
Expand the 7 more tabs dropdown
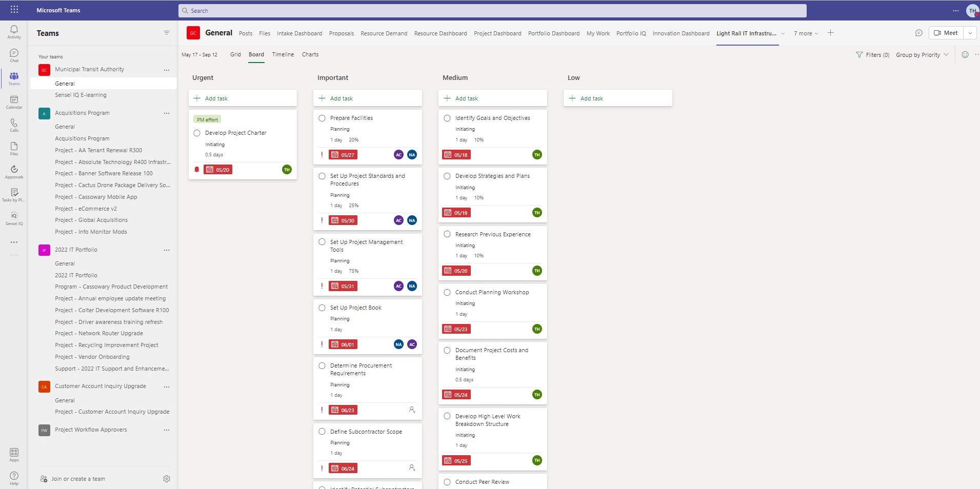coord(806,33)
